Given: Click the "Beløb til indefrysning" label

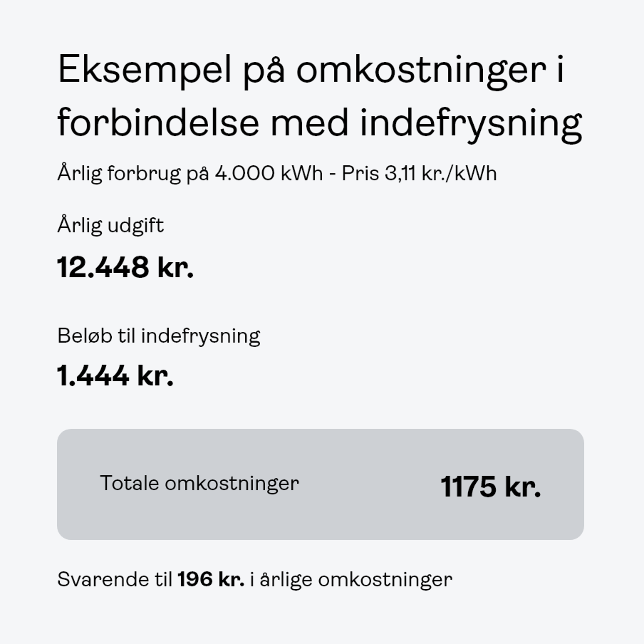Looking at the screenshot, I should (x=159, y=336).
